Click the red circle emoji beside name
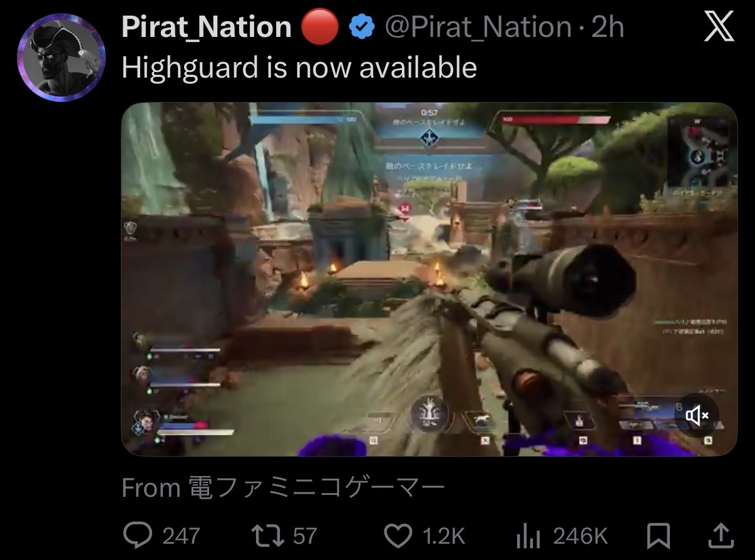The image size is (755, 560). point(319,27)
